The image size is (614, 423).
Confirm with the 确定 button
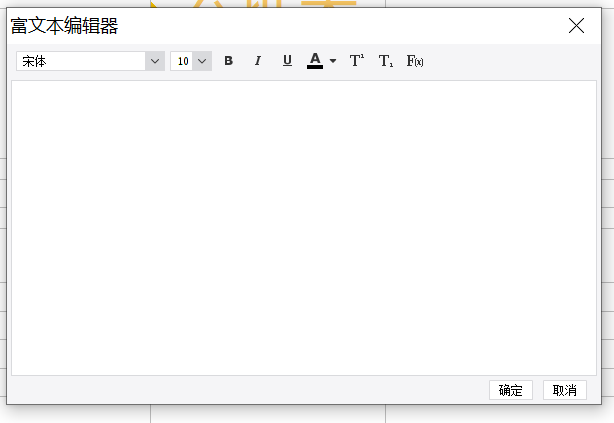point(511,390)
